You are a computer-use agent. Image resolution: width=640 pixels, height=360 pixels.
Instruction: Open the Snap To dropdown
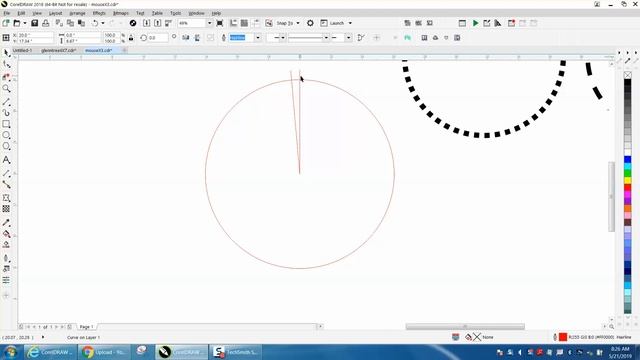[298, 23]
